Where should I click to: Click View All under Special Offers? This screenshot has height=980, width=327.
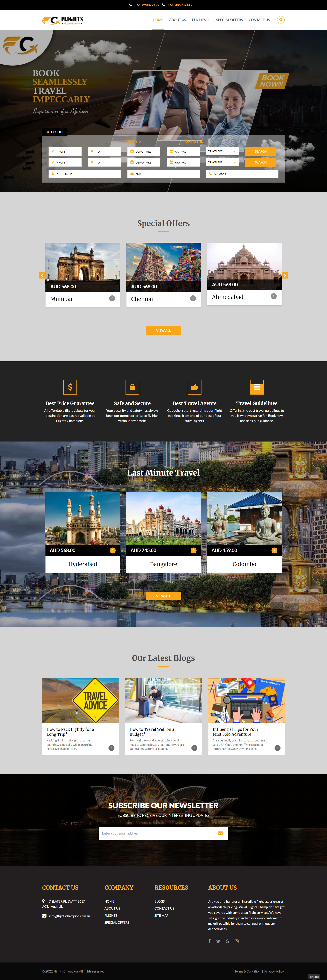coord(163,331)
